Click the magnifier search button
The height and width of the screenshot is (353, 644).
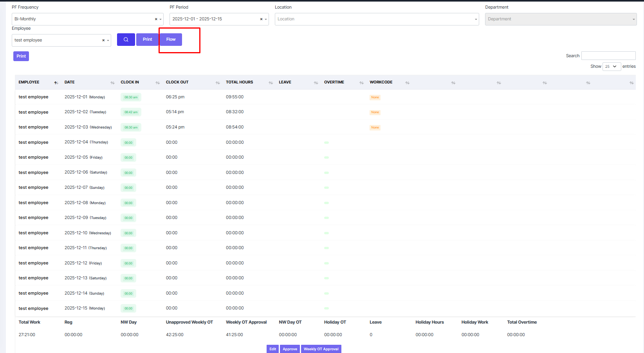click(x=126, y=40)
